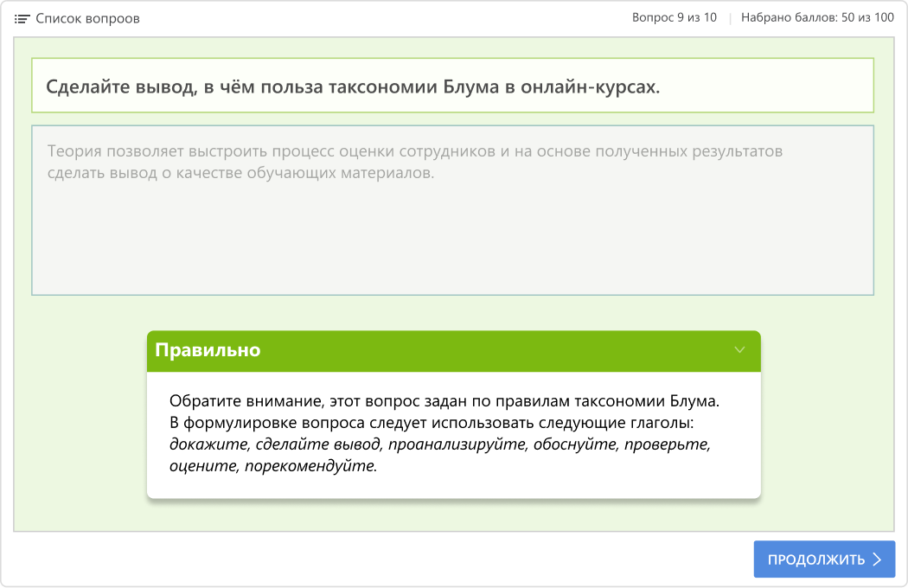Open the "Список вопросов" menu label
The width and height of the screenshot is (908, 588).
87,18
